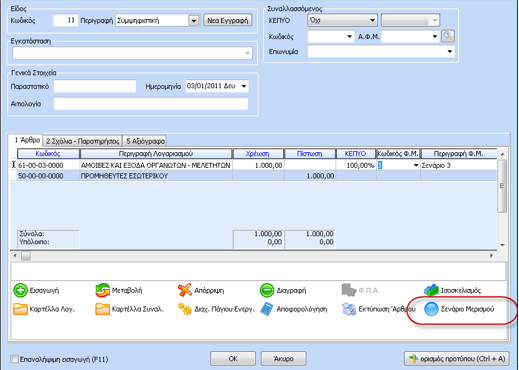Click the ΚΕΠΥΟ column header
This screenshot has width=519, height=370.
(355, 154)
